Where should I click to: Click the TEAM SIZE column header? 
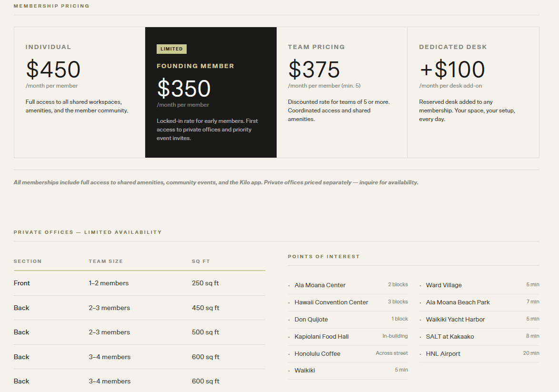tap(106, 261)
